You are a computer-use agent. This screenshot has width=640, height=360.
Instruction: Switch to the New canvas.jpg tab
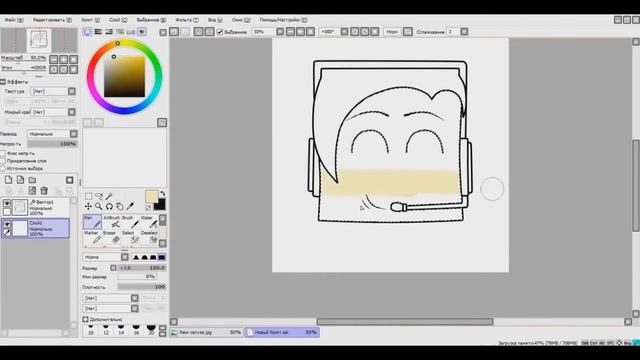point(207,332)
